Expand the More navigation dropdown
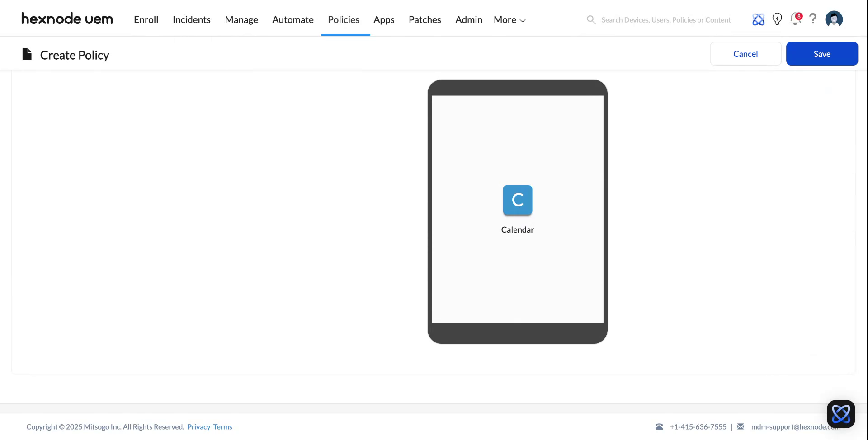 508,19
